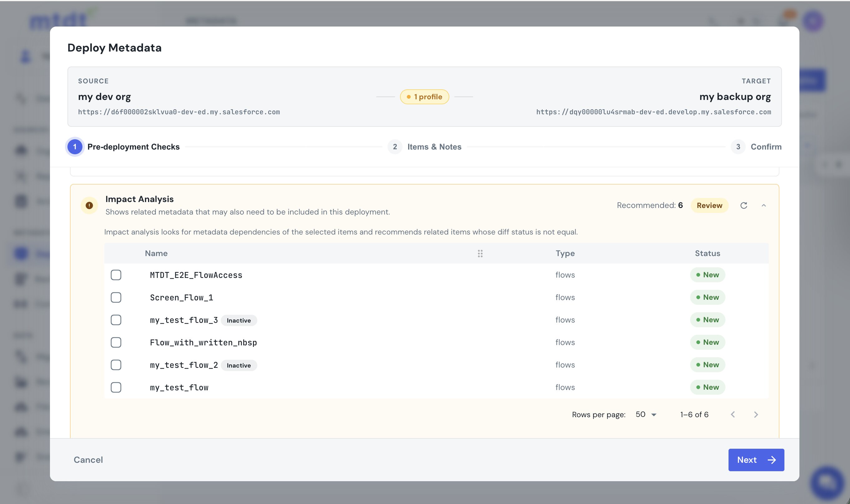Screen dimensions: 850x504
Task: Open the Rows per page dropdown
Action: click(646, 414)
